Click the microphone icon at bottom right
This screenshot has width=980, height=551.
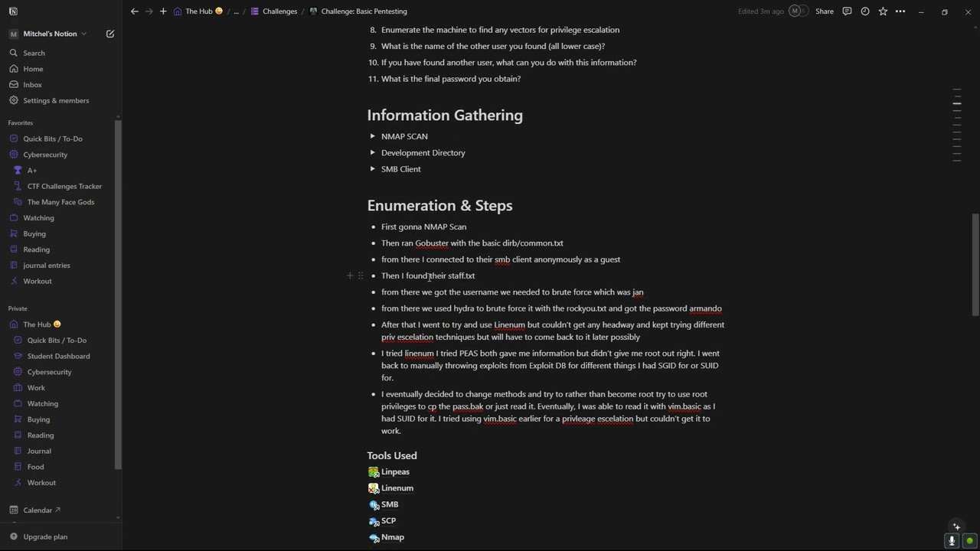tap(952, 540)
